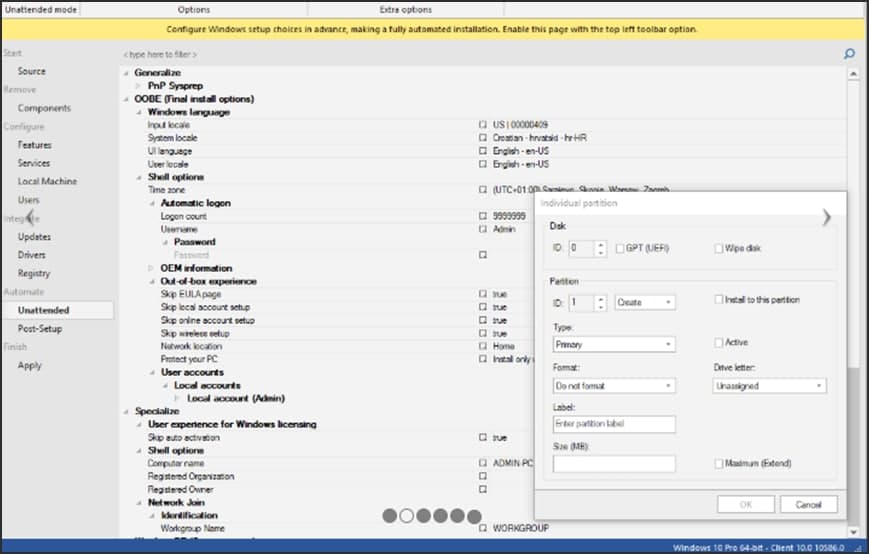
Task: Click the Cancel button
Action: pyautogui.click(x=808, y=504)
